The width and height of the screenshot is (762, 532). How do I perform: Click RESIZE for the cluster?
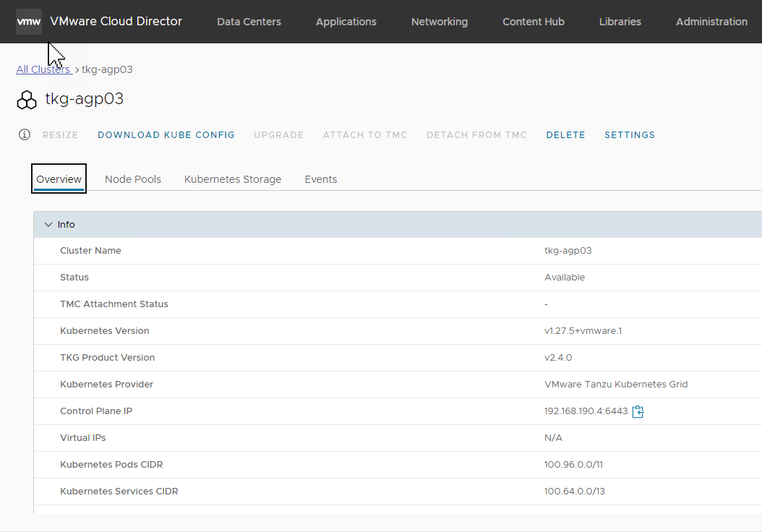point(60,134)
